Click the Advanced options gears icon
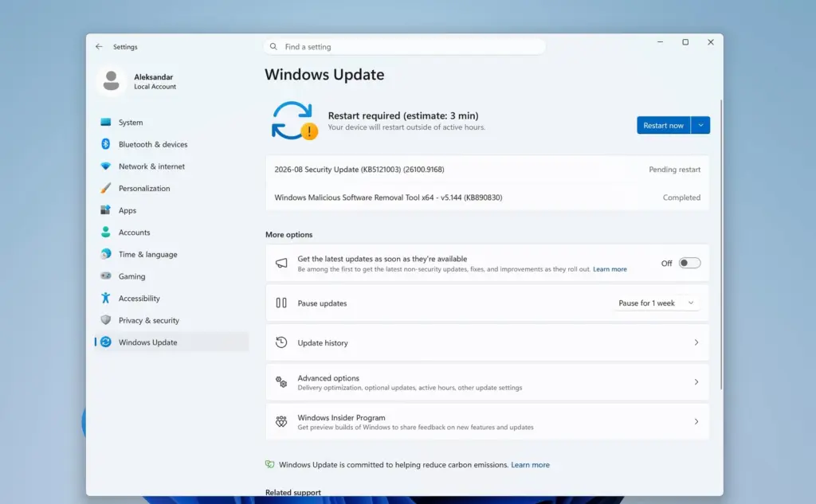This screenshot has height=504, width=816. pyautogui.click(x=281, y=381)
